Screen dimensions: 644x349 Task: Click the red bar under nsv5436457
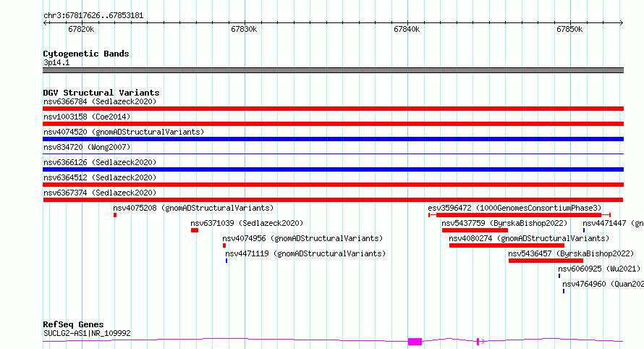[x=546, y=261]
